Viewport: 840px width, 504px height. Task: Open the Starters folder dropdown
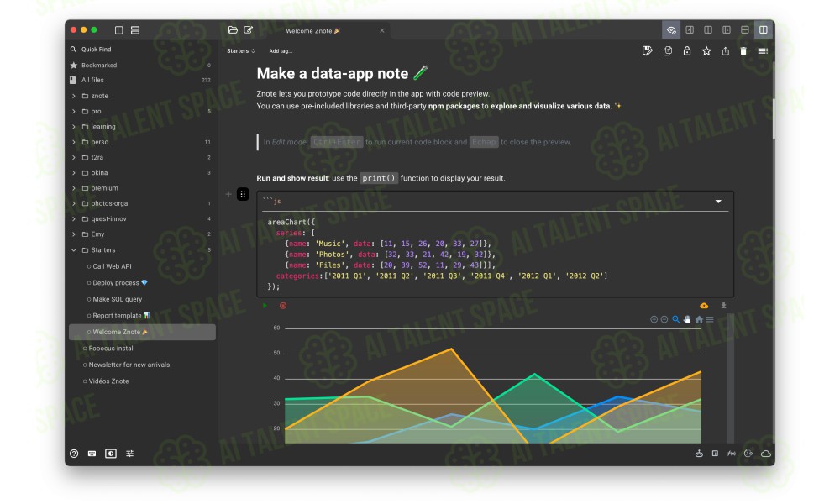[241, 51]
